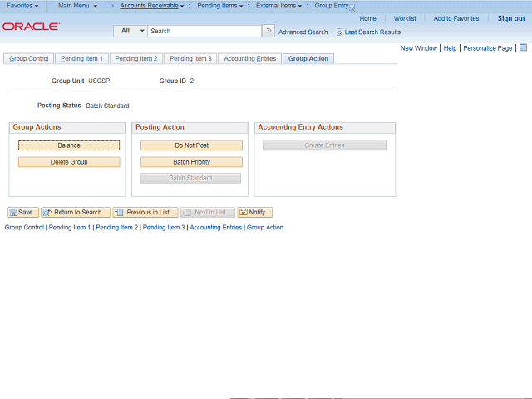Screen dimensions: 532x399
Task: Open the Main Menu dropdown
Action: [x=77, y=6]
